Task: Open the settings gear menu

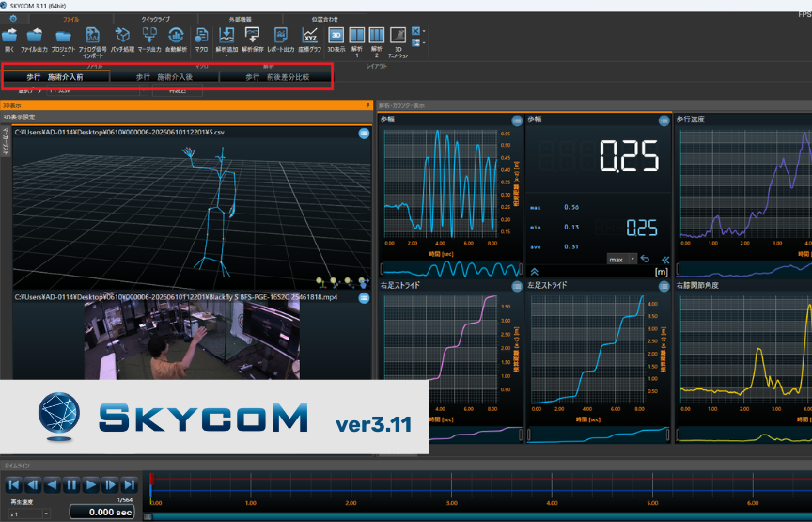Action: coord(13,19)
